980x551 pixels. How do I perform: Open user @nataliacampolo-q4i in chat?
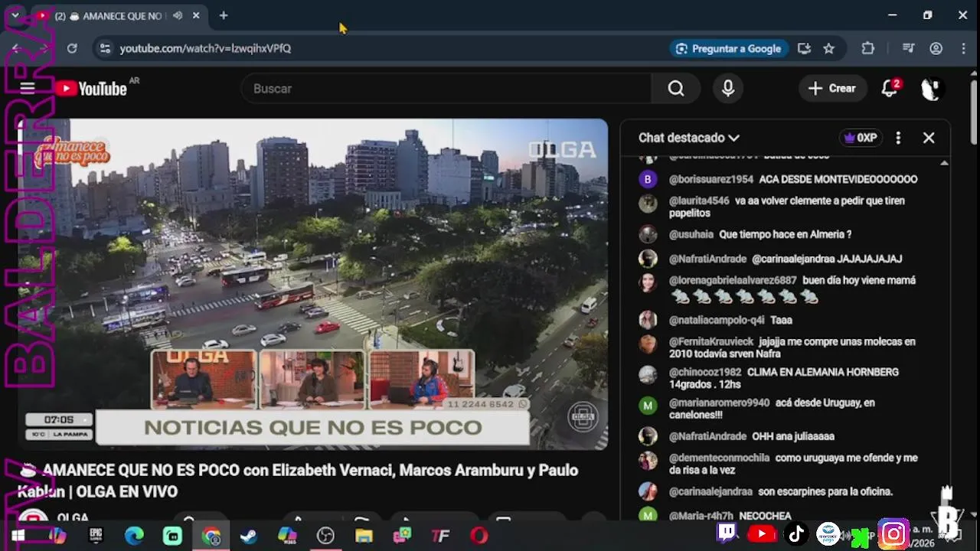pos(717,320)
